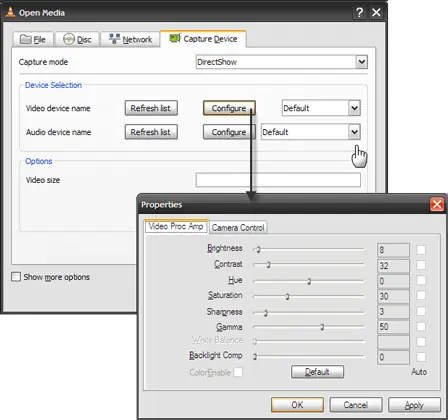Click the disc icon on Disc tab
This screenshot has height=420, width=448.
pyautogui.click(x=69, y=39)
